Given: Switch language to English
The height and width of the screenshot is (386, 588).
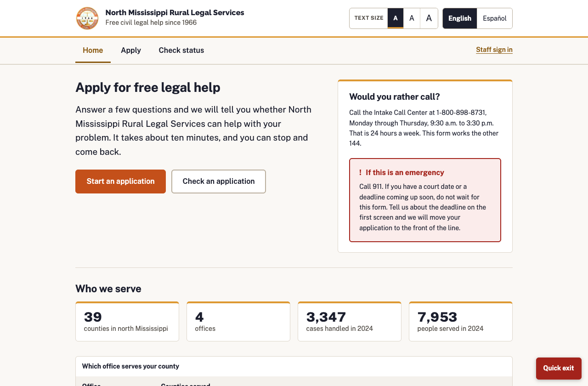Looking at the screenshot, I should pyautogui.click(x=460, y=18).
